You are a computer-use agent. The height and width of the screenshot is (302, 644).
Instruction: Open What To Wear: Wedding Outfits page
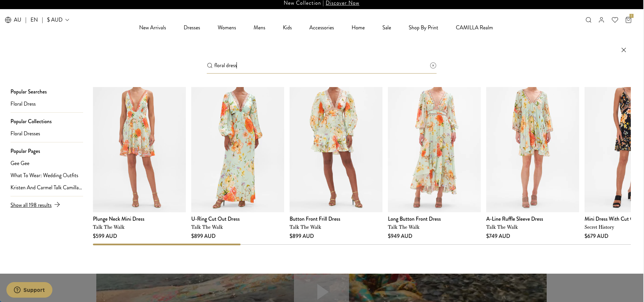[x=44, y=175]
